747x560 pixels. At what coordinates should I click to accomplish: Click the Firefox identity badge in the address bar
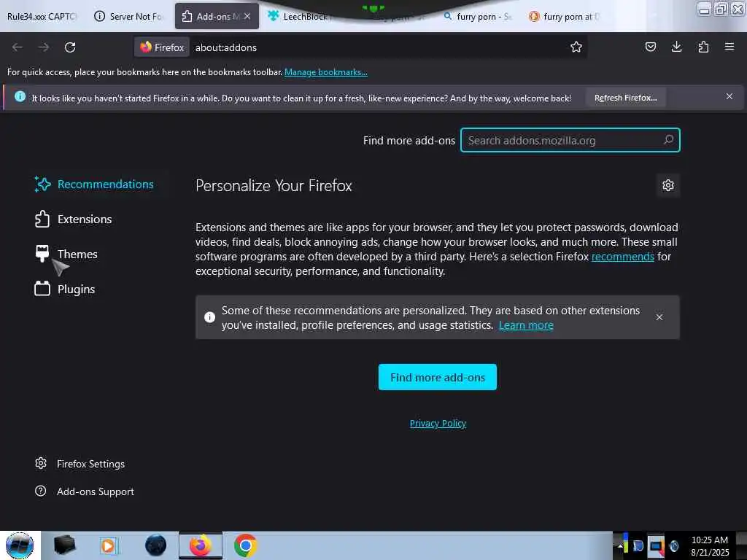pyautogui.click(x=162, y=47)
